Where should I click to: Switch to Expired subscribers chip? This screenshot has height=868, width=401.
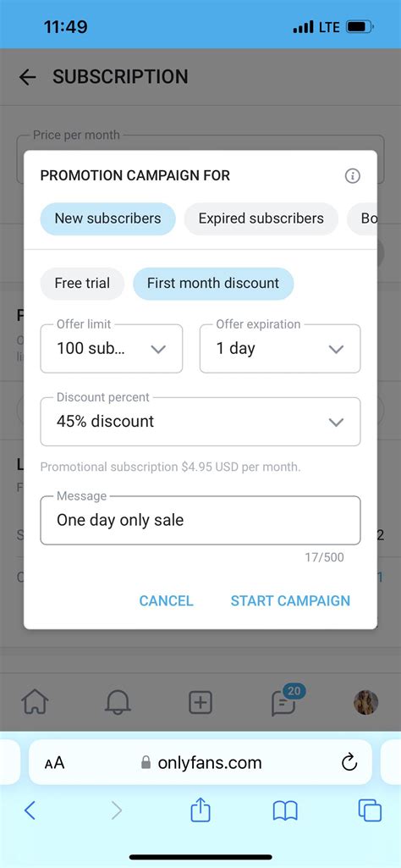(261, 218)
